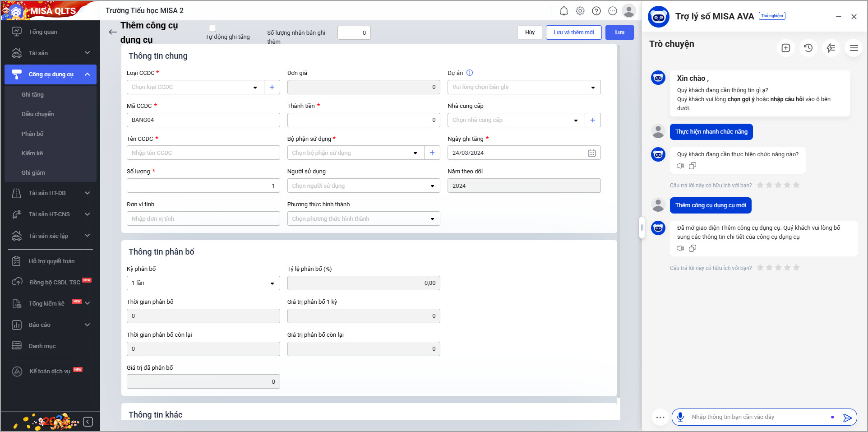Open chat history clock icon
This screenshot has height=432, width=868.
point(808,48)
